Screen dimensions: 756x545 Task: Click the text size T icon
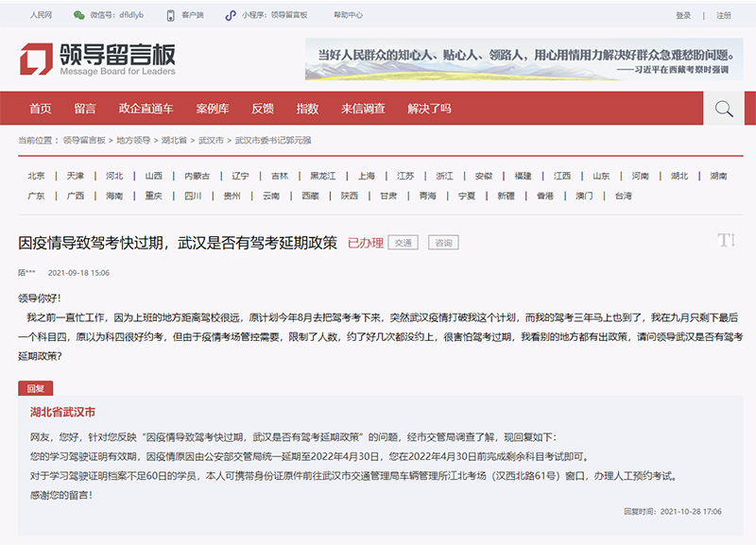[x=726, y=241]
